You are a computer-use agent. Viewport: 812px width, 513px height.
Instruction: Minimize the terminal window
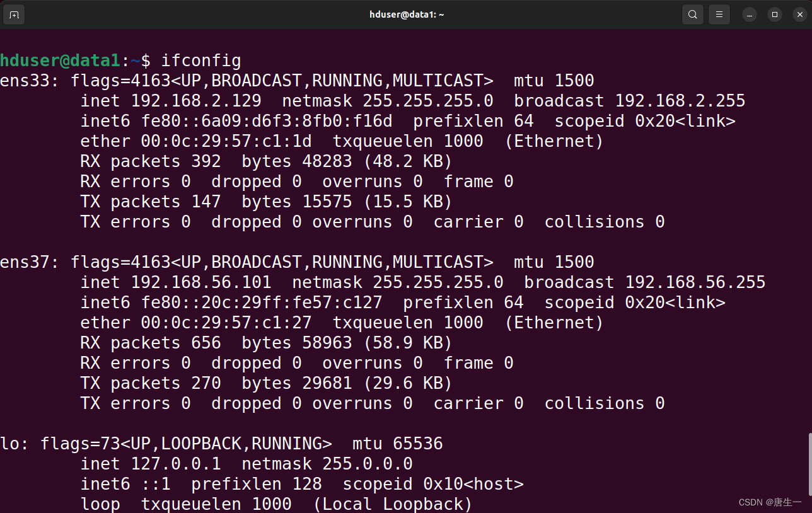[x=750, y=14]
